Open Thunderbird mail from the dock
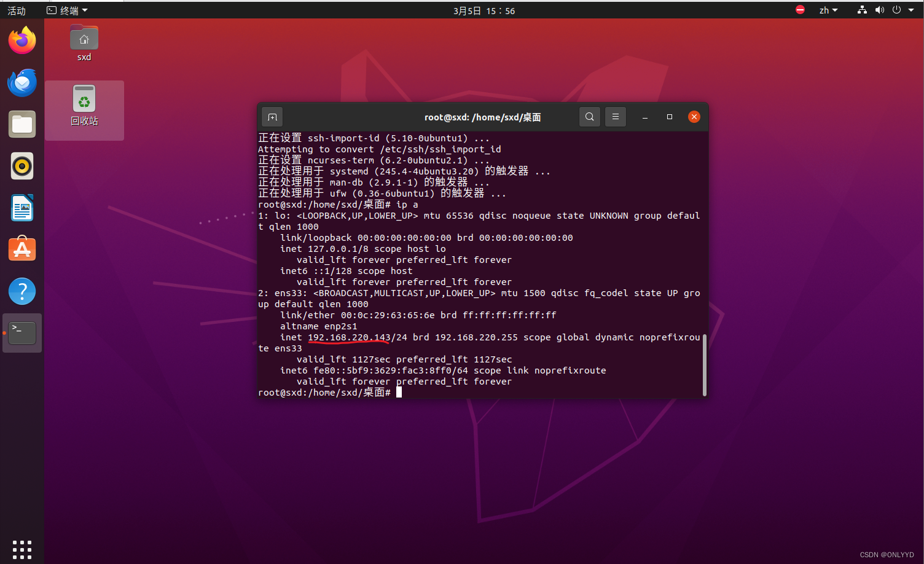The width and height of the screenshot is (924, 564). [22, 82]
